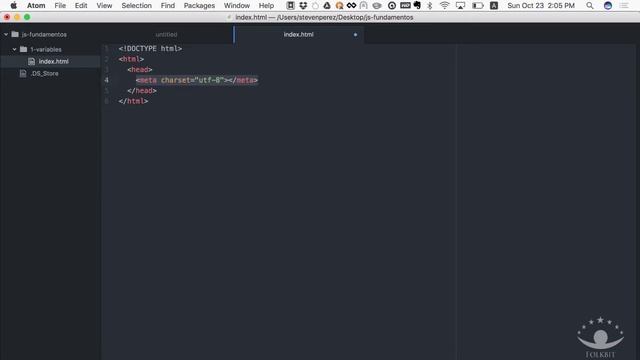640x360 pixels.
Task: Click the opening <head> tag
Action: tap(140, 70)
